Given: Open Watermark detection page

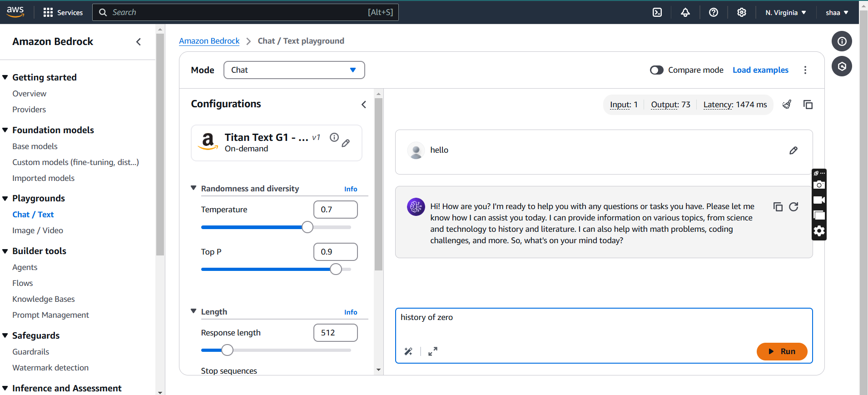Looking at the screenshot, I should 50,368.
